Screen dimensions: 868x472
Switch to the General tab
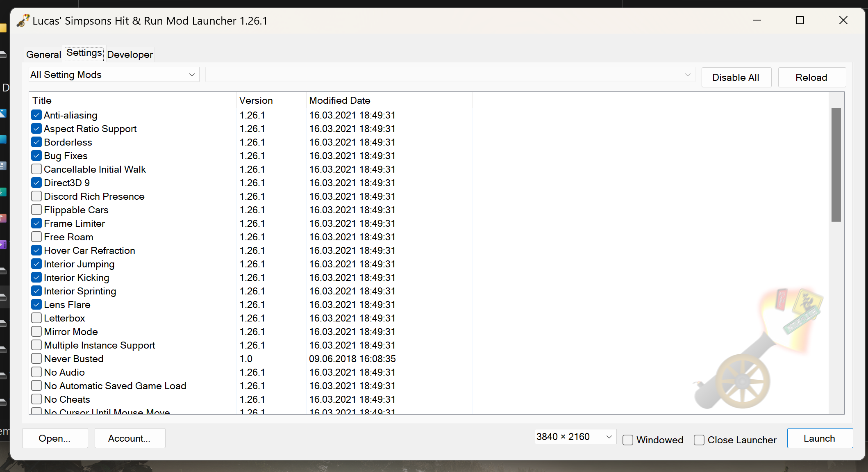coord(43,55)
